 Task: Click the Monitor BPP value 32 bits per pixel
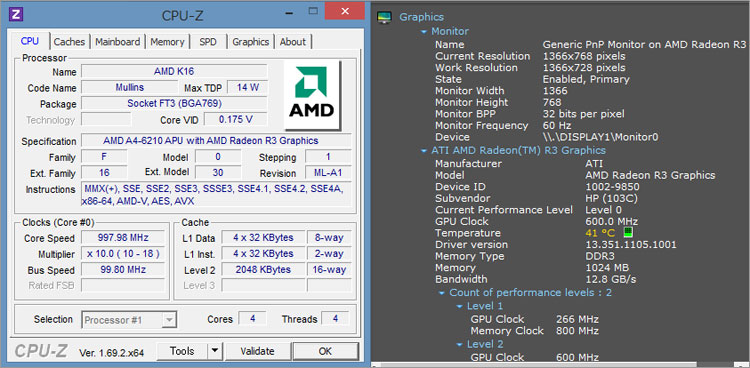[583, 114]
